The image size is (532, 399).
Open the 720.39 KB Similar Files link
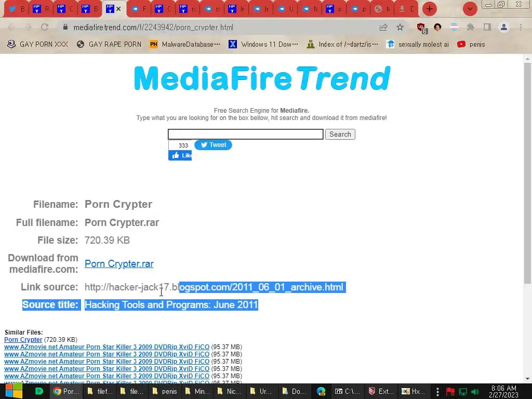(x=23, y=340)
